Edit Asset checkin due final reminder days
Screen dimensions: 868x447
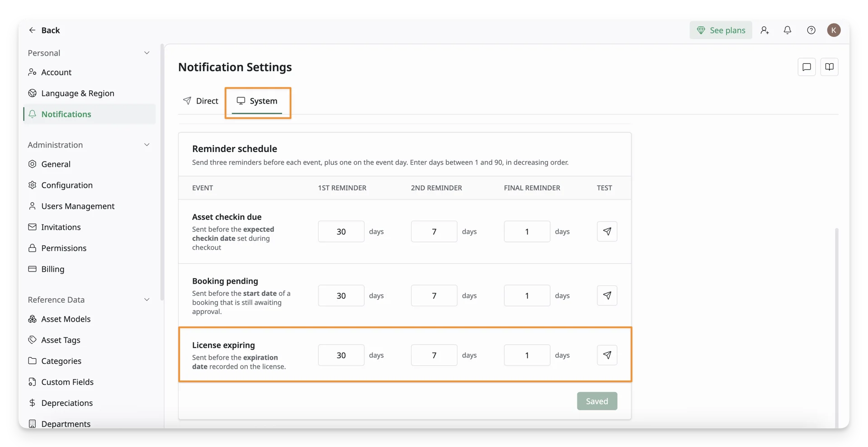527,232
